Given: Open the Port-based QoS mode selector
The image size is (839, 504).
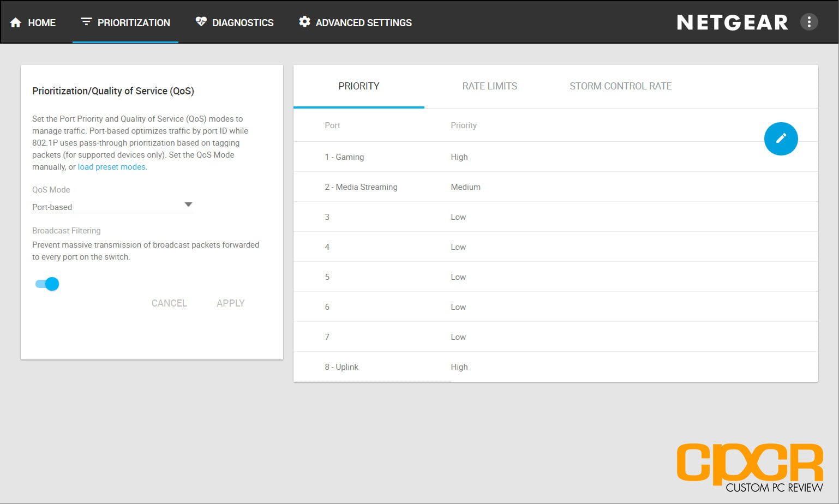Looking at the screenshot, I should coord(112,207).
